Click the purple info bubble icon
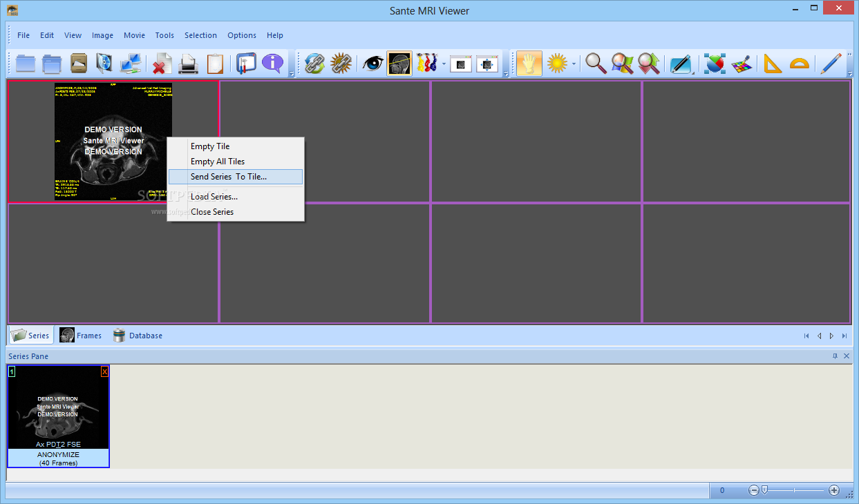Viewport: 859px width, 504px height. tap(272, 64)
